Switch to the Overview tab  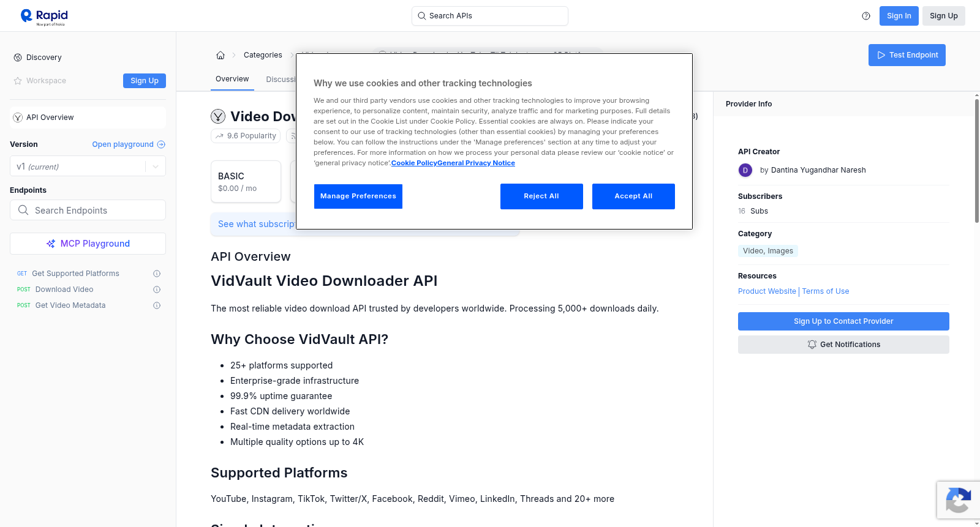[232, 80]
